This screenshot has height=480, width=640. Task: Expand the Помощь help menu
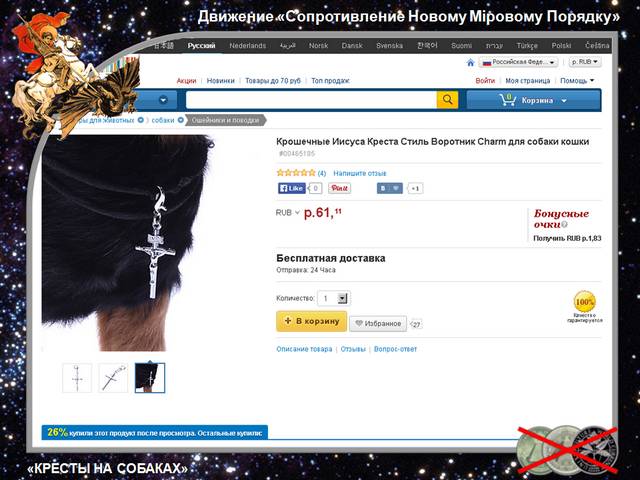[577, 81]
